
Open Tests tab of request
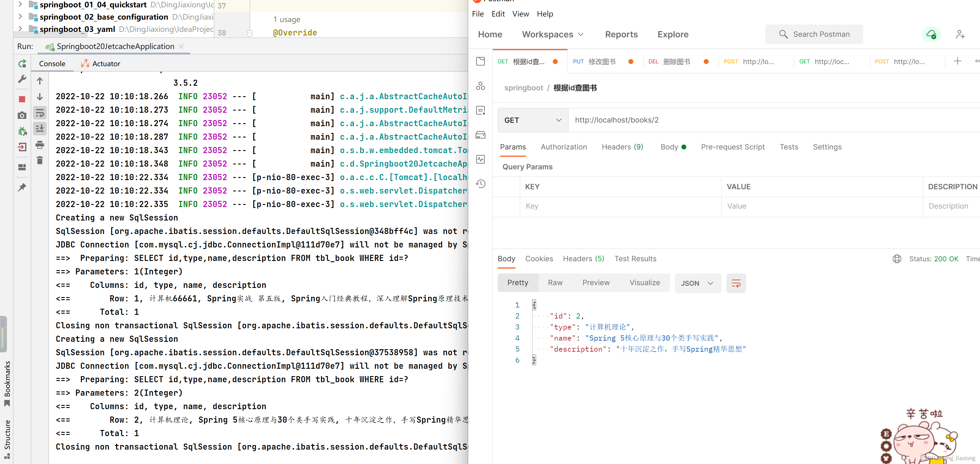click(789, 147)
